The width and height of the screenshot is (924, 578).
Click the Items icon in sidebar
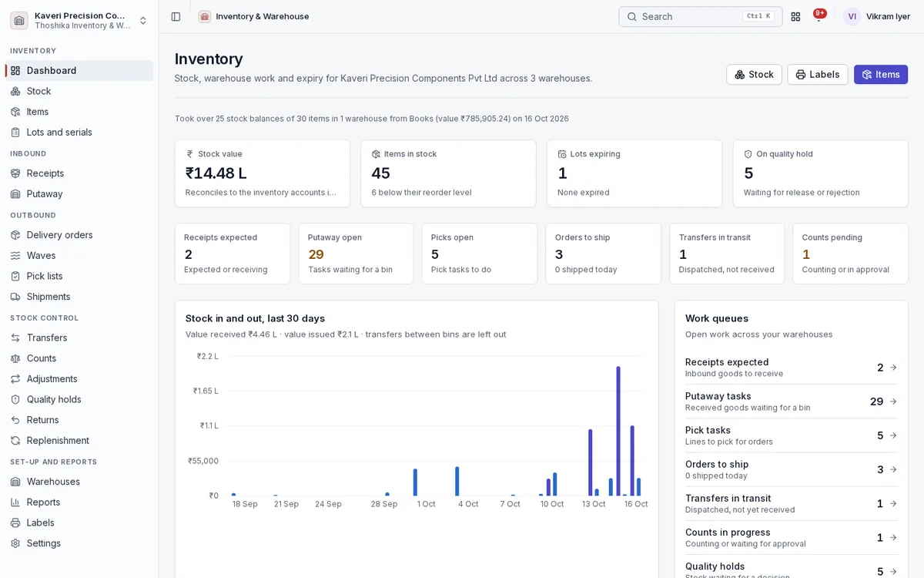click(15, 112)
